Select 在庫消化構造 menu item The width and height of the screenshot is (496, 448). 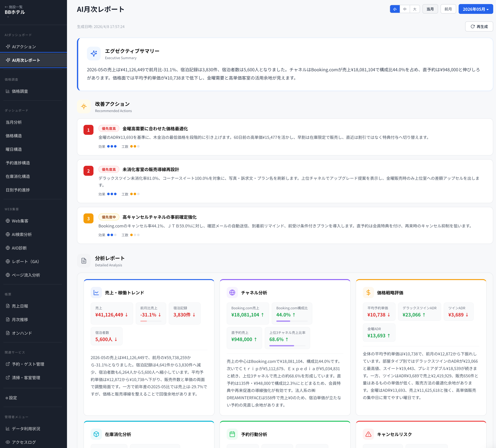coord(18,176)
